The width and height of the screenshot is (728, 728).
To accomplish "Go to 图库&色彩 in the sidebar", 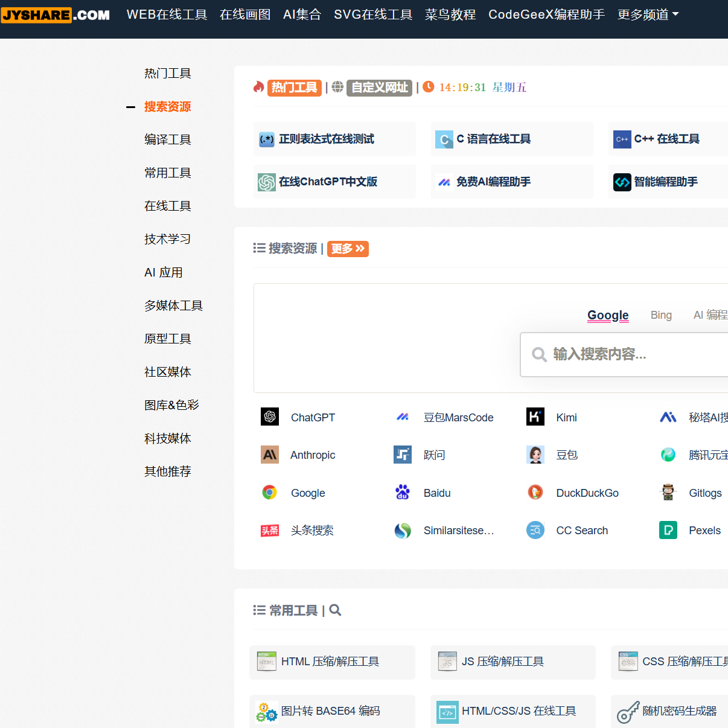I will point(172,406).
